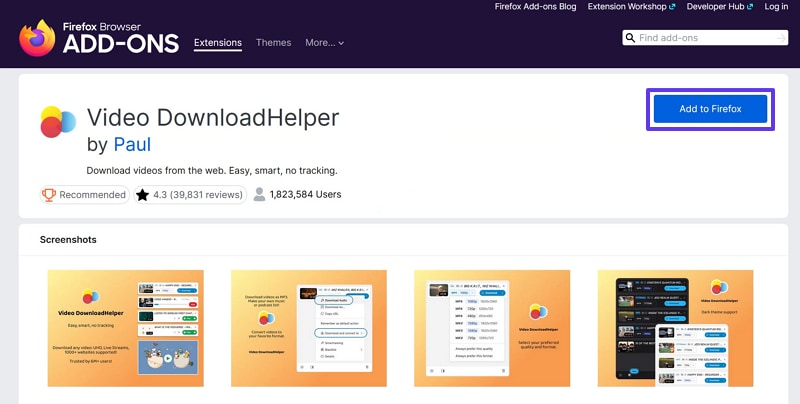Click the users person icon
Image resolution: width=800 pixels, height=404 pixels.
point(260,194)
